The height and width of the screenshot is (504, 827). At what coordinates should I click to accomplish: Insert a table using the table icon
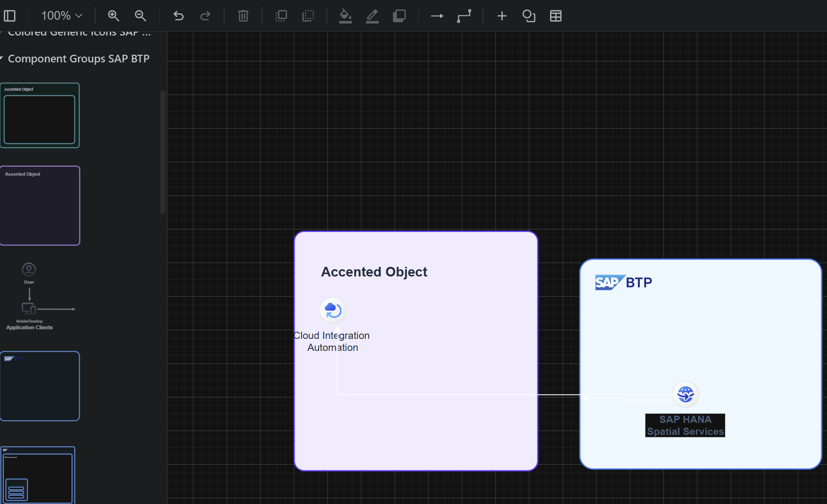pos(556,16)
